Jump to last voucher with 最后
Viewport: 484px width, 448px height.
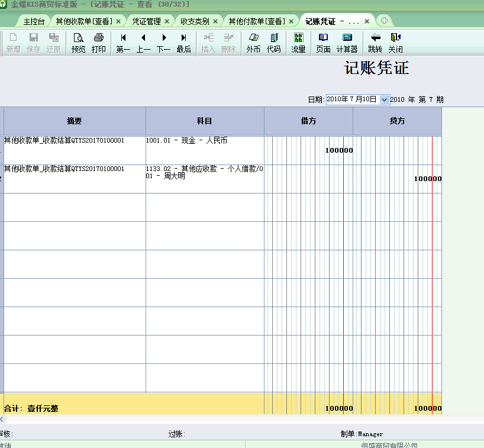(183, 43)
